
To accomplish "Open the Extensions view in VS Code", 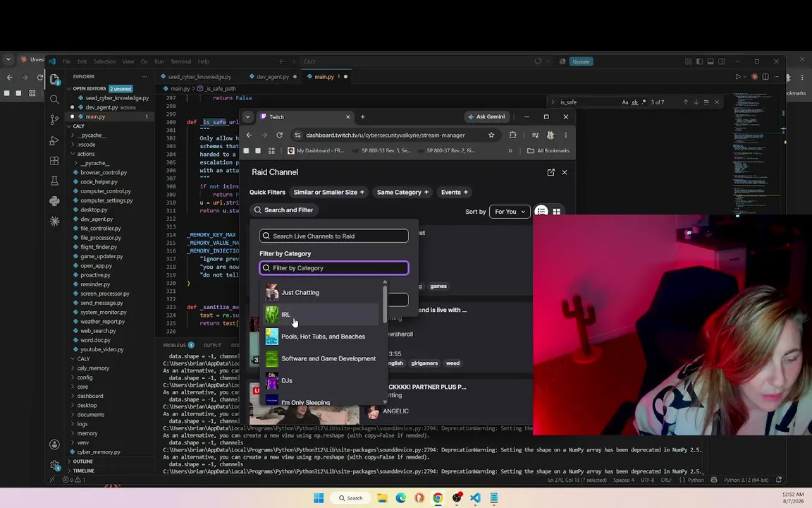I will 54,161.
